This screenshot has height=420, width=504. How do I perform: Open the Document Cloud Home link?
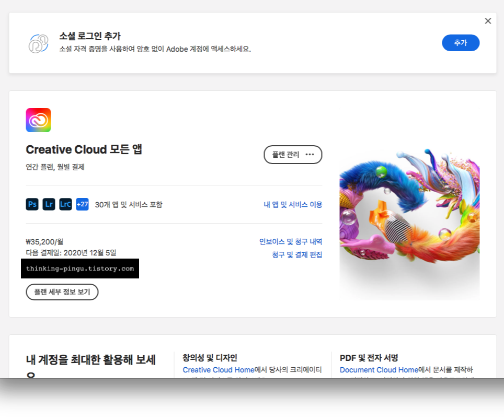(379, 370)
